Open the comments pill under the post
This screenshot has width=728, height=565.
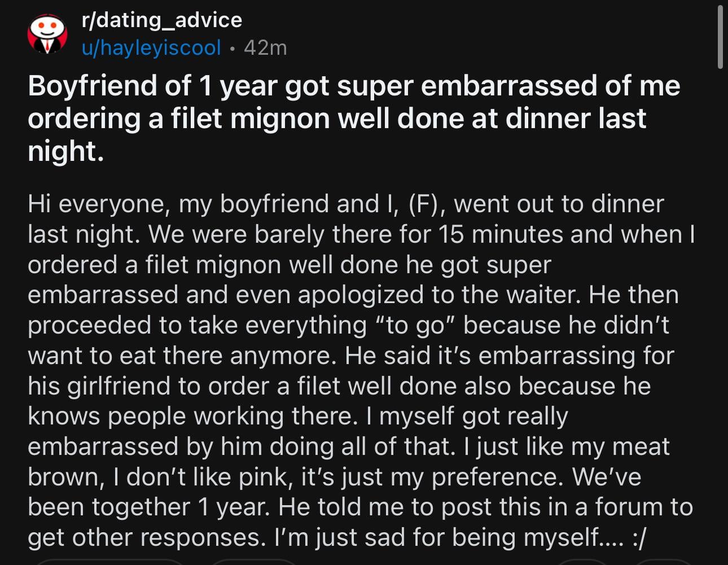(x=254, y=562)
